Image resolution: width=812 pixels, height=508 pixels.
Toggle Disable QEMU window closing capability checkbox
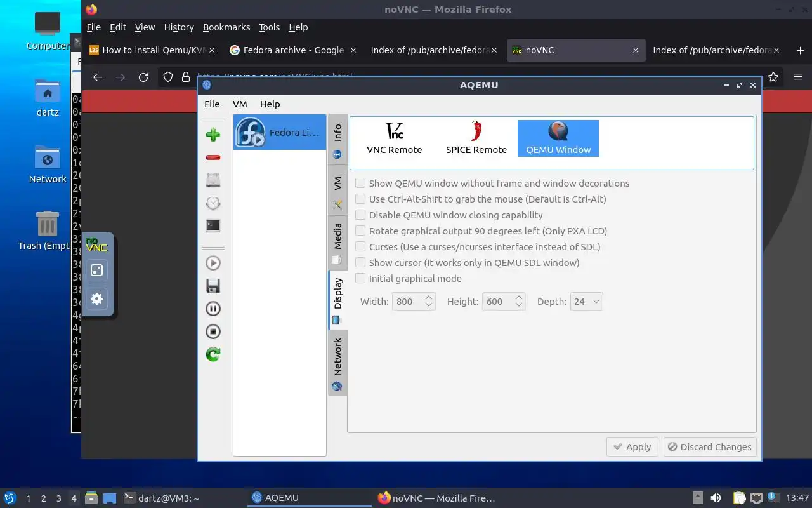(x=360, y=215)
